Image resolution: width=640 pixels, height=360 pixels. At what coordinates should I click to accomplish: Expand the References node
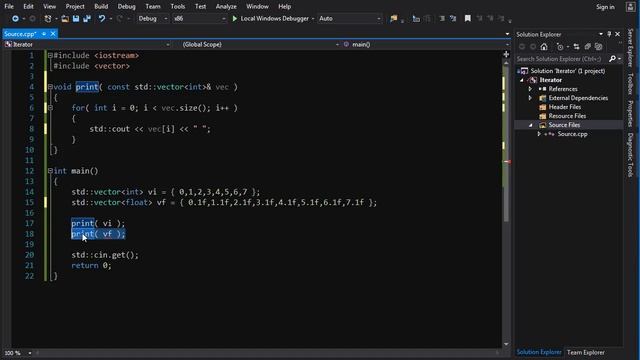531,89
